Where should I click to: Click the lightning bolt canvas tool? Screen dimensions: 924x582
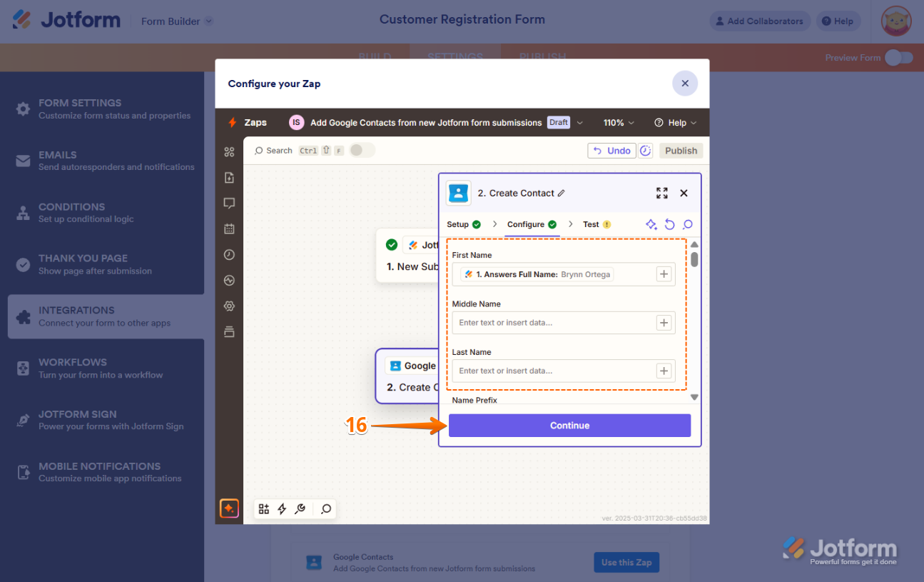(x=282, y=508)
